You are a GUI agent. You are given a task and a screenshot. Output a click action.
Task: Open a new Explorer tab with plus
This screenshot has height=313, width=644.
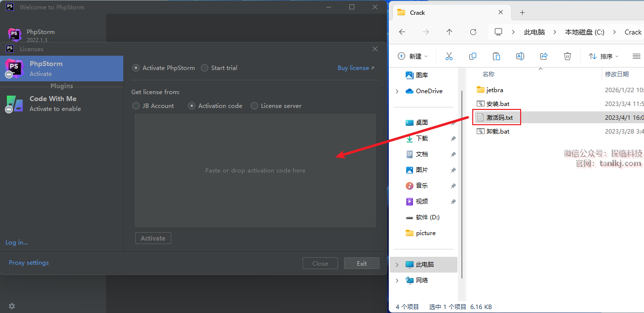pos(522,13)
